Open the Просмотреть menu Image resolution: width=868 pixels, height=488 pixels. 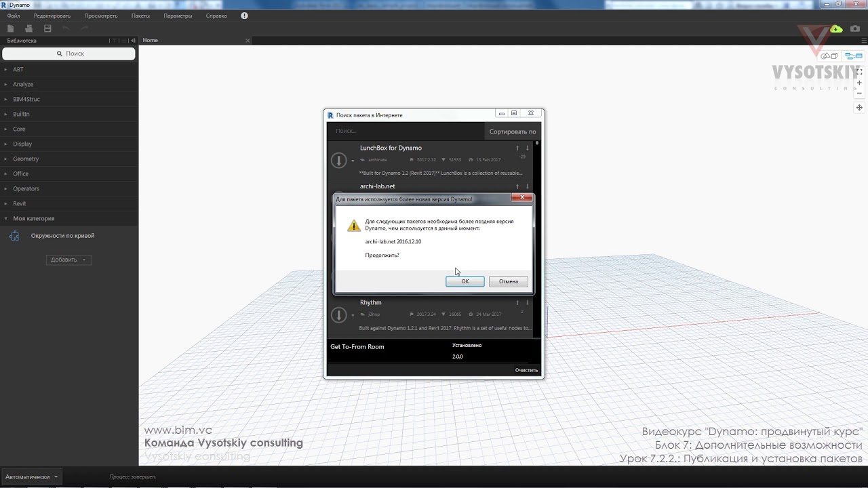tap(101, 16)
